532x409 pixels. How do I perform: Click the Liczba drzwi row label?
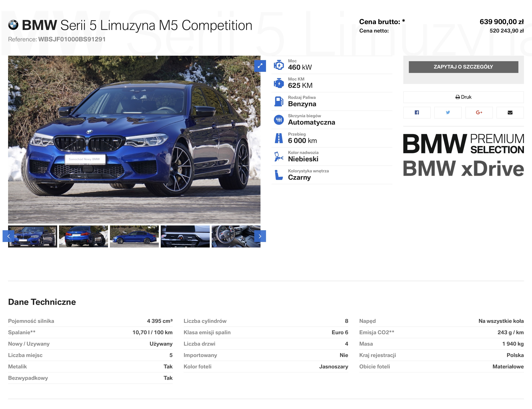click(199, 344)
